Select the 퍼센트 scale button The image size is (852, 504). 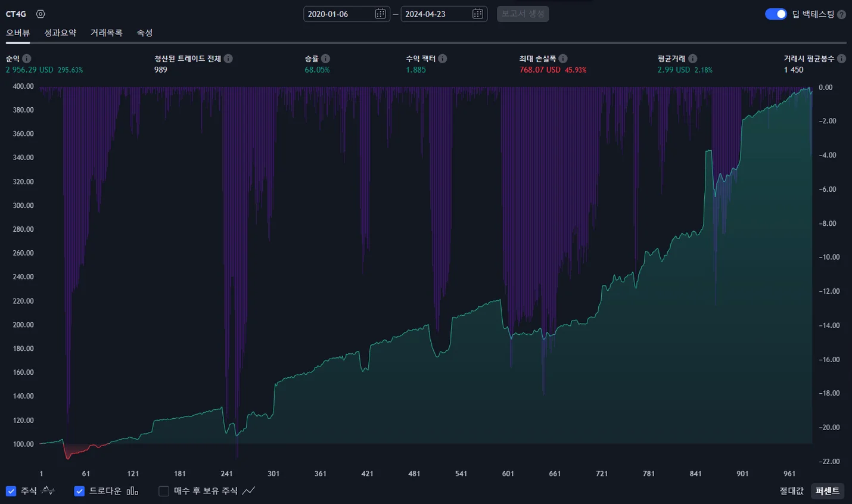pyautogui.click(x=828, y=491)
